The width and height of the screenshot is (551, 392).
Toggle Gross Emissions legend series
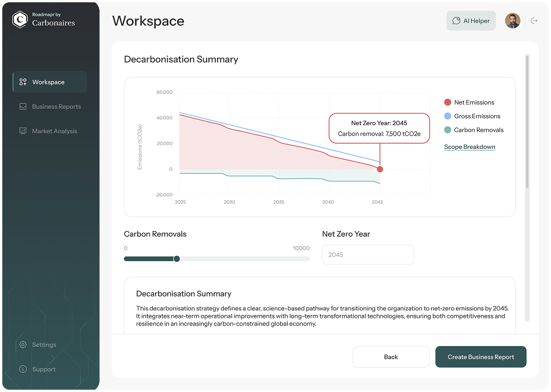pyautogui.click(x=471, y=116)
